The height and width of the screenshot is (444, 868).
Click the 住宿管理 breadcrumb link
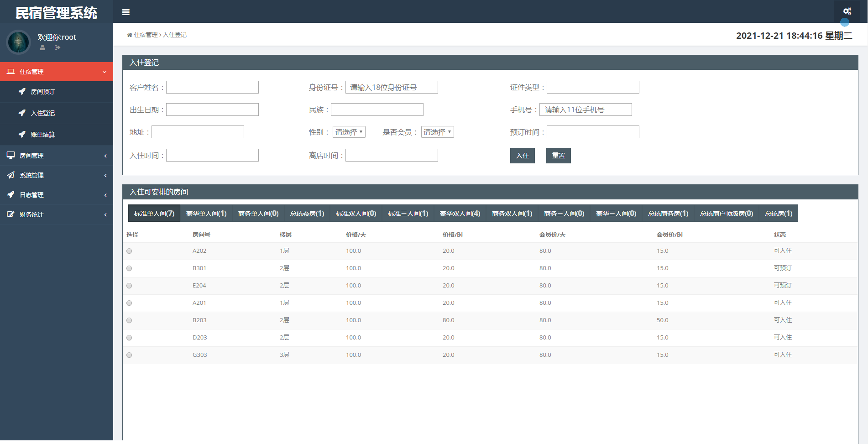click(146, 35)
